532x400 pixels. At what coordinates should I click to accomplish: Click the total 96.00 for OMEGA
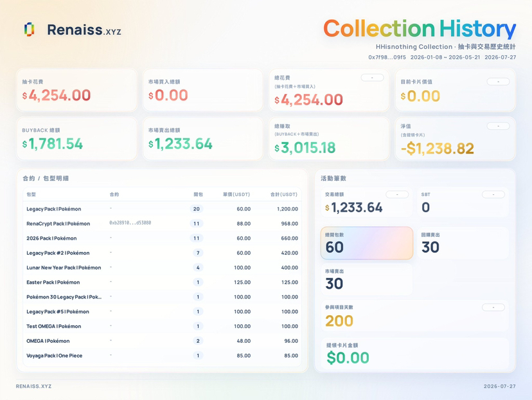coord(291,341)
